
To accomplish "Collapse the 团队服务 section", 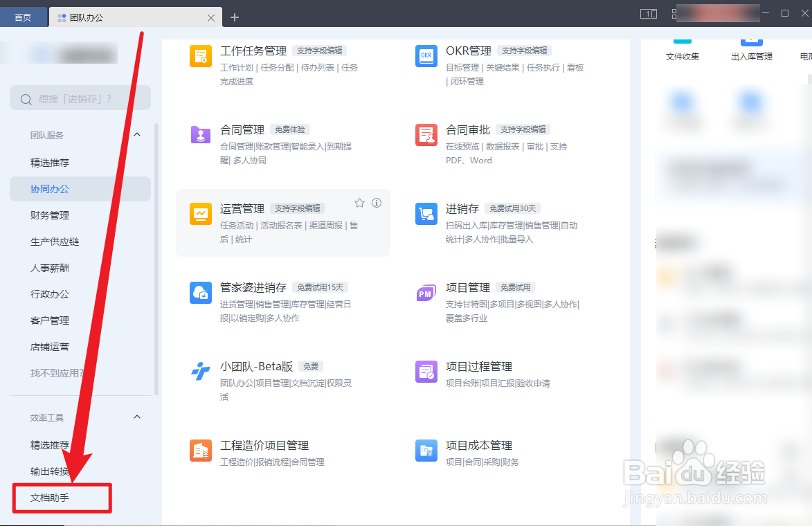I will (136, 134).
